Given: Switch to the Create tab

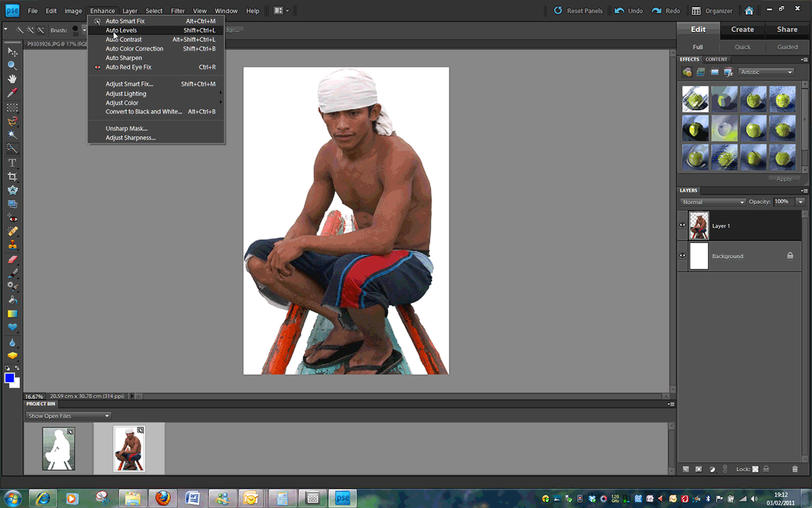Looking at the screenshot, I should pos(742,29).
